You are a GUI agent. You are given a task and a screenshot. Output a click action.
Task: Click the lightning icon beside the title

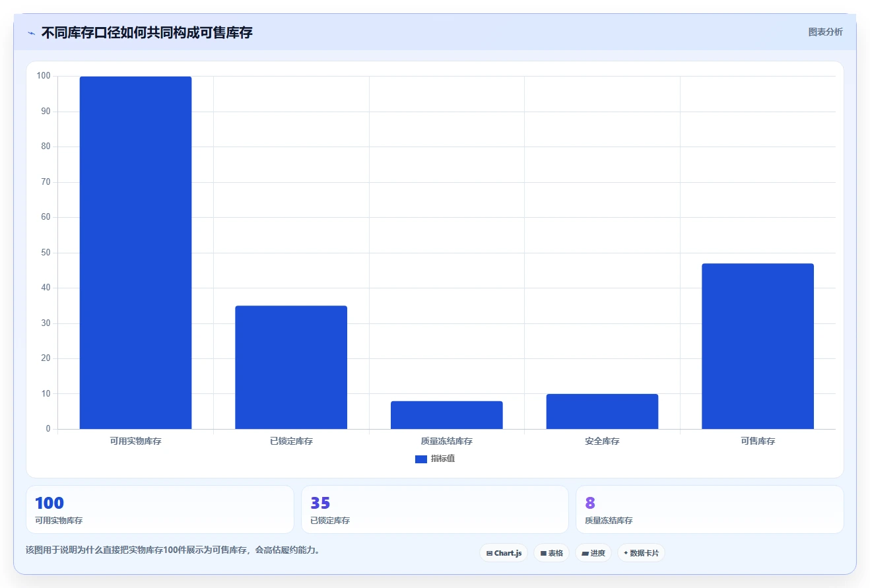(31, 33)
